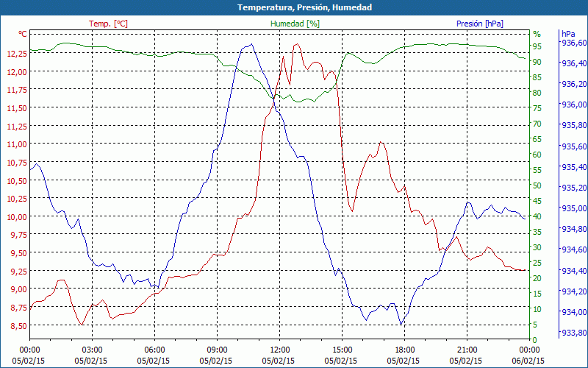Click the 00:00 time label dated 05/02/15
The width and height of the screenshot is (588, 368).
click(x=30, y=350)
